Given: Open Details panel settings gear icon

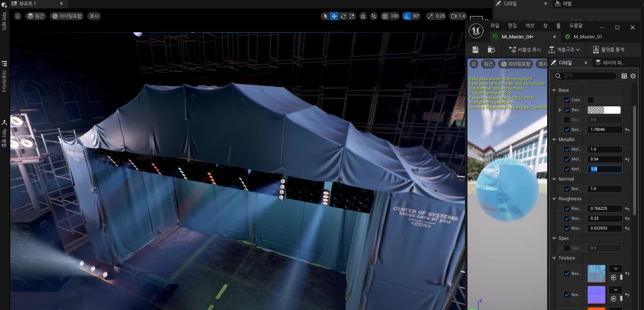Looking at the screenshot, I should 633,76.
